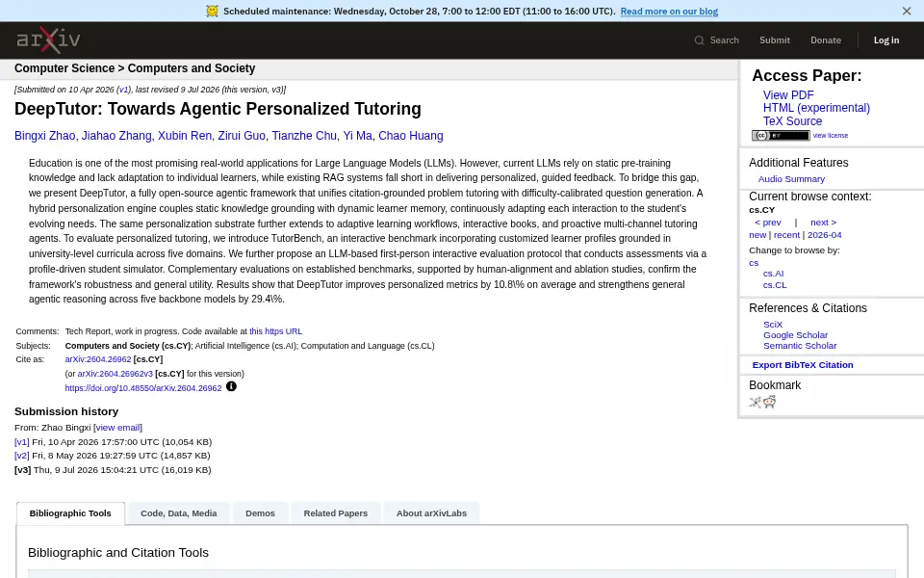Open the About arXivLabs tab
Image resolution: width=924 pixels, height=578 pixels.
(431, 513)
